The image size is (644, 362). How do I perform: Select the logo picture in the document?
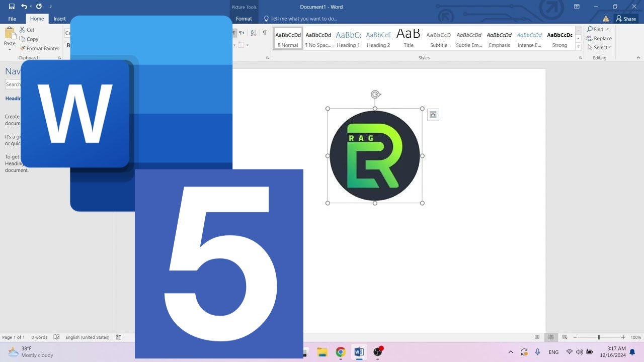coord(375,156)
